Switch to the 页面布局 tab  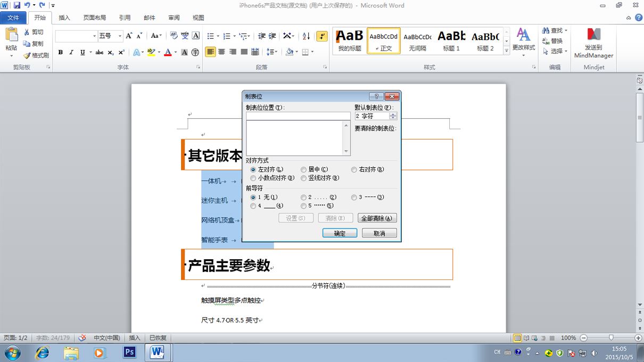click(94, 18)
